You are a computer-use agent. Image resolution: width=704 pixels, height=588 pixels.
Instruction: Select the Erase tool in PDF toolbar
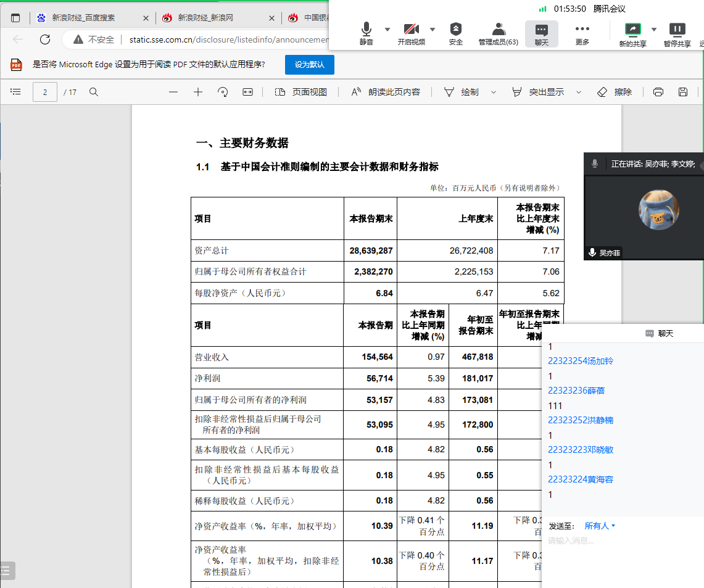pyautogui.click(x=615, y=92)
